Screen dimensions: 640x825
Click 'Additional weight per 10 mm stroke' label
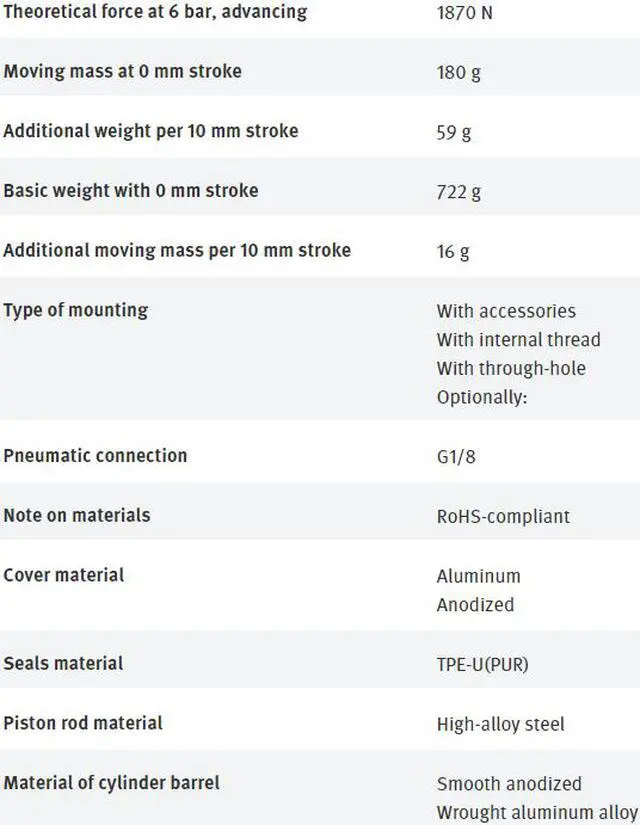click(x=150, y=131)
